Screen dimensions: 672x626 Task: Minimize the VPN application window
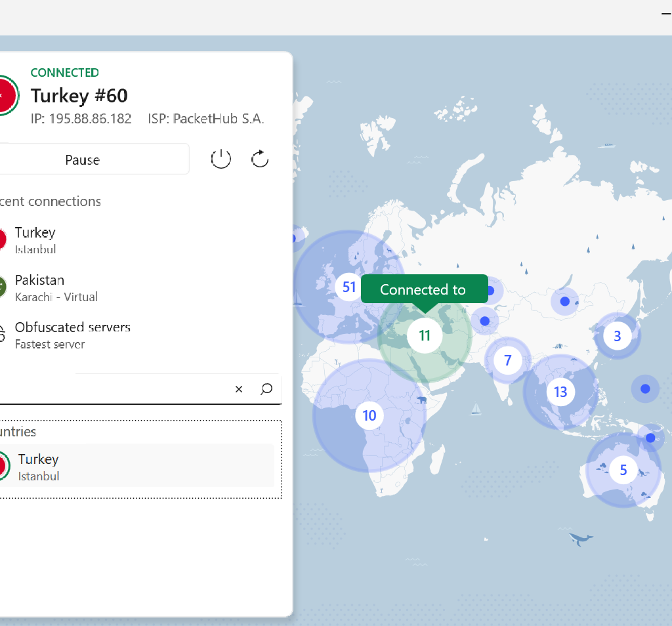[667, 14]
